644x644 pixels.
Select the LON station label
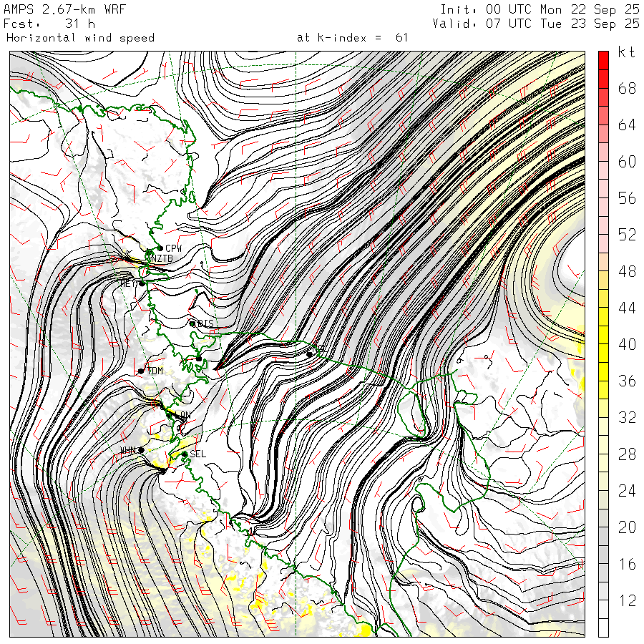tap(182, 415)
